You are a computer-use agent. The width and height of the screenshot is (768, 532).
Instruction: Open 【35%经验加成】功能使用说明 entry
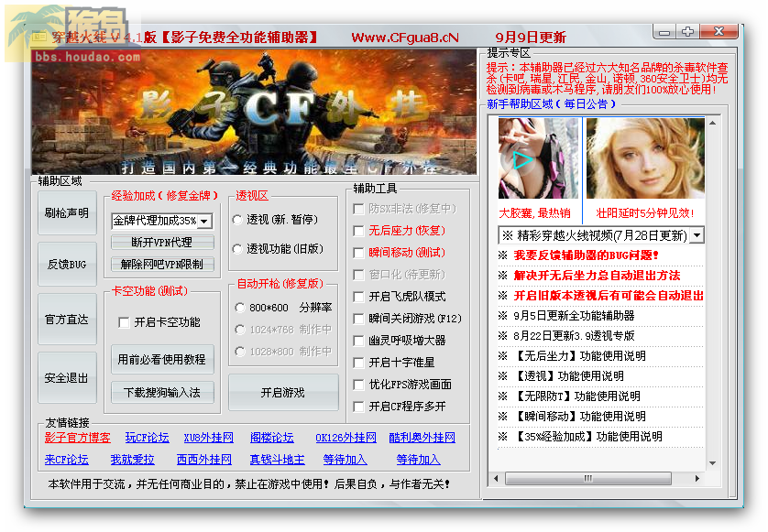pos(587,437)
